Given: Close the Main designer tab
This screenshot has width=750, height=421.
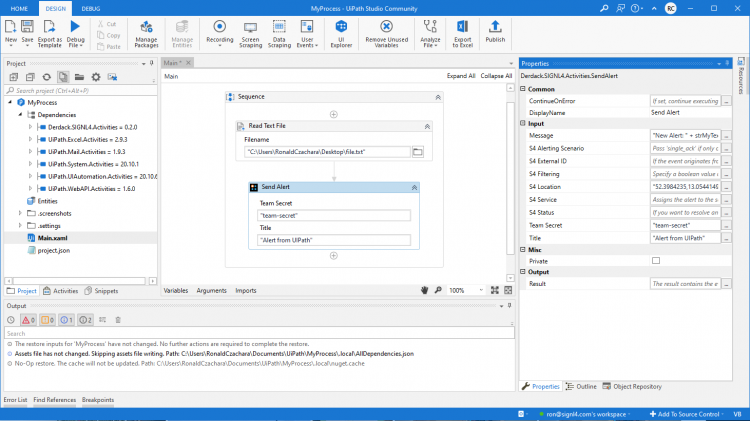Looking at the screenshot, I should (x=188, y=63).
